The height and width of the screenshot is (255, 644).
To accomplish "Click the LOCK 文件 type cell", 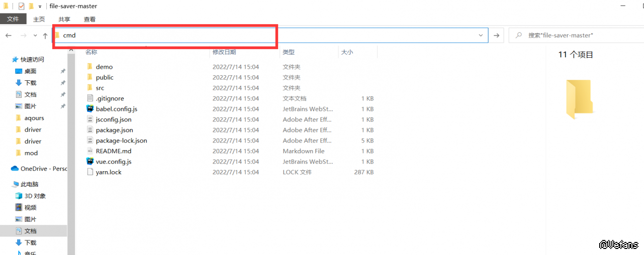I will pyautogui.click(x=297, y=172).
